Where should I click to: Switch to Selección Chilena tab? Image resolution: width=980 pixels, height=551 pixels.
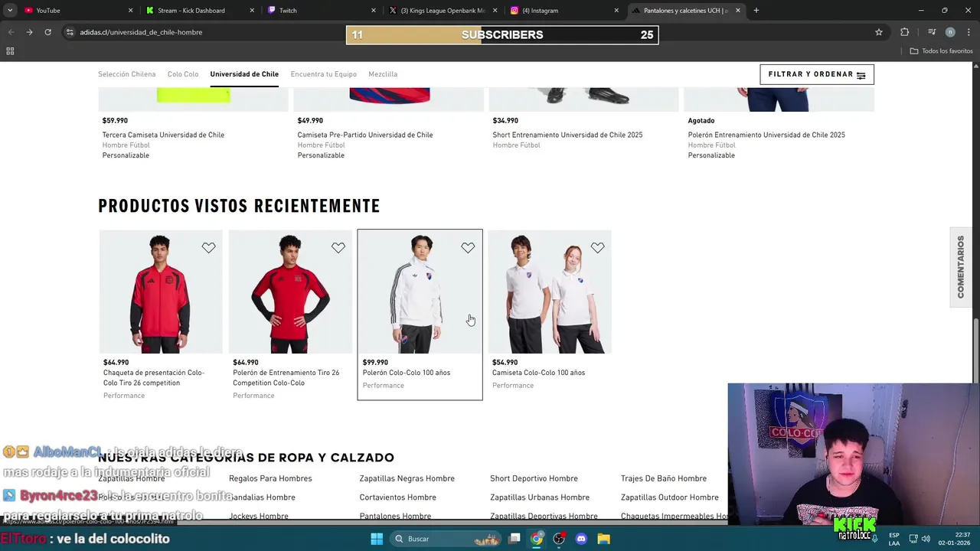[126, 74]
